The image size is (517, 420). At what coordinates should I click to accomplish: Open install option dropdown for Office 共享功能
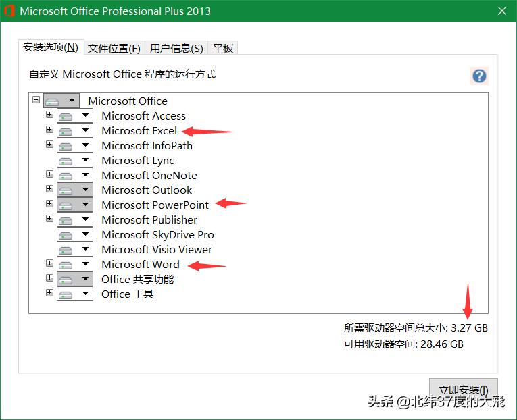click(75, 279)
